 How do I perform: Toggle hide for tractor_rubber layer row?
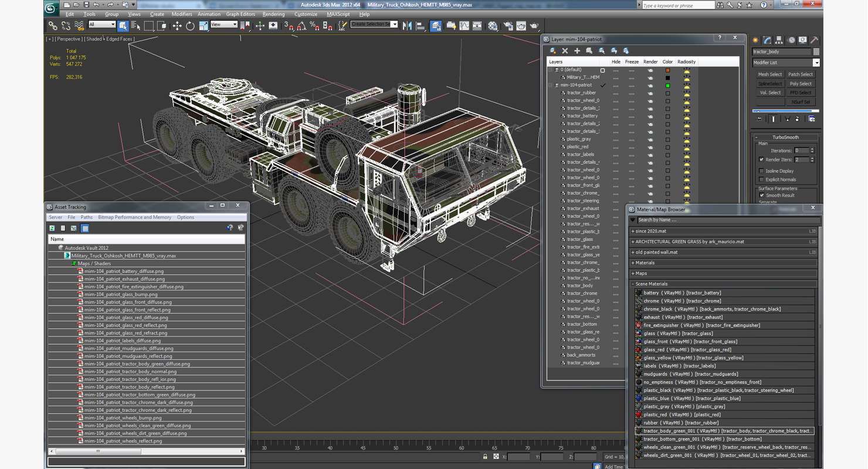[x=616, y=93]
